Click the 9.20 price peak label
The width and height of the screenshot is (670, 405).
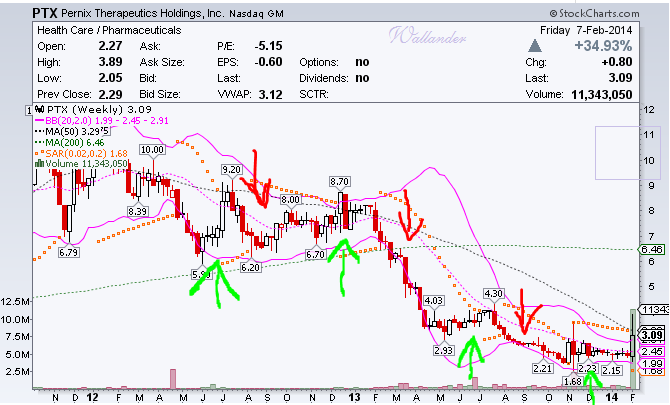[231, 170]
